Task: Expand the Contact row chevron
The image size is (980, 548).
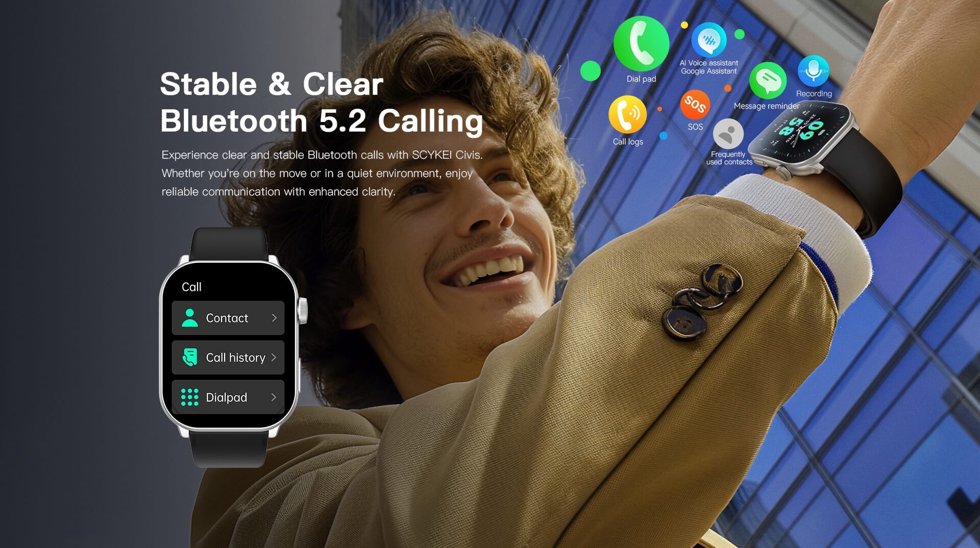Action: [x=274, y=318]
